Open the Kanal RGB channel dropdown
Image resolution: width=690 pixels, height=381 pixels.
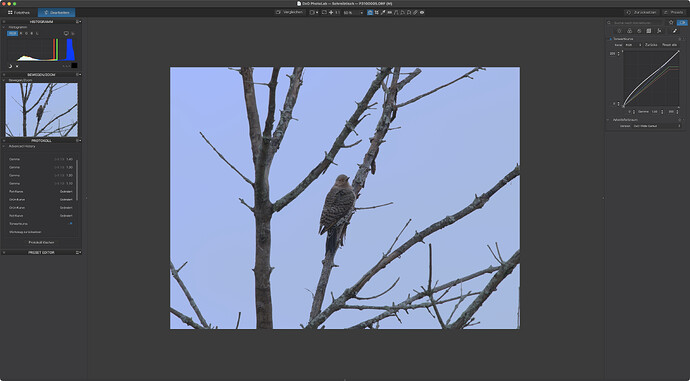pos(633,45)
